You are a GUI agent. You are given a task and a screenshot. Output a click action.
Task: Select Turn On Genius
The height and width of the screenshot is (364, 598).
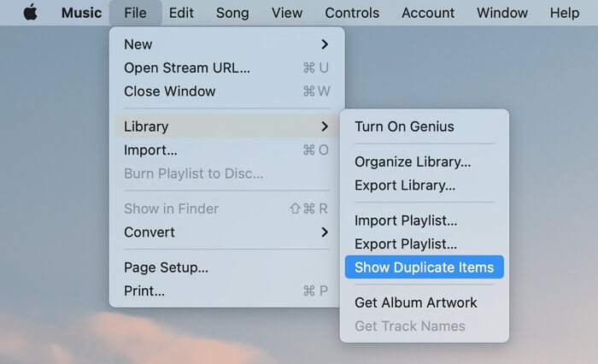pos(424,126)
